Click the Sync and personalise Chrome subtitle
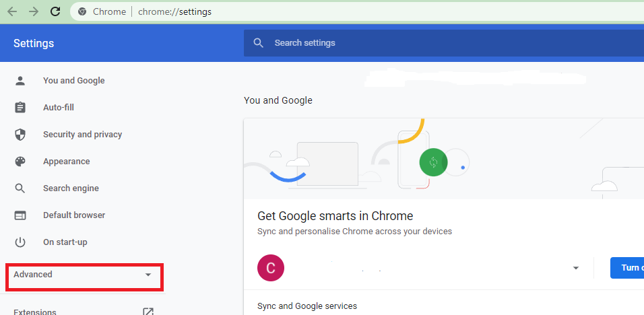This screenshot has height=315, width=644. [x=354, y=232]
